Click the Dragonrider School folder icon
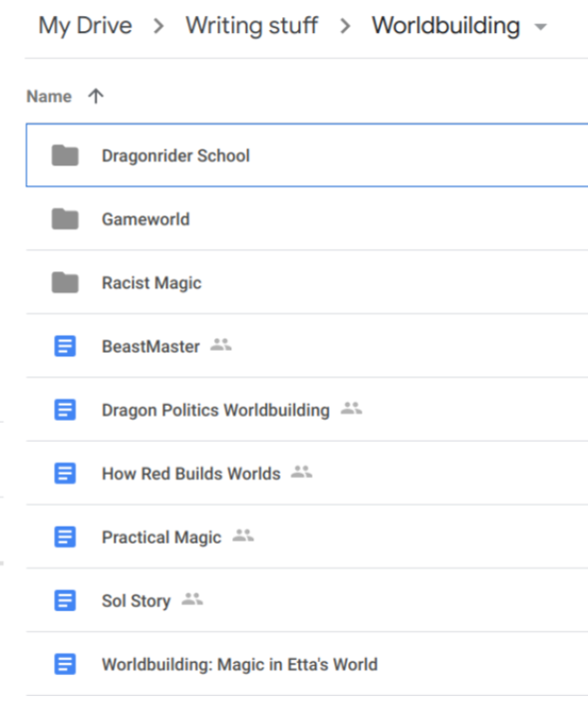Image resolution: width=588 pixels, height=717 pixels. 65,156
